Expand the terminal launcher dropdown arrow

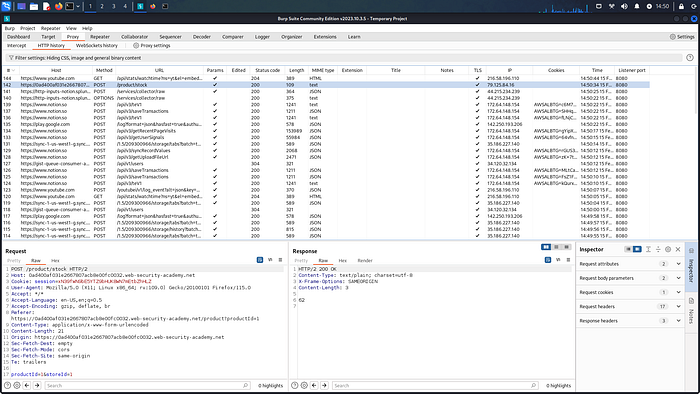78,6
